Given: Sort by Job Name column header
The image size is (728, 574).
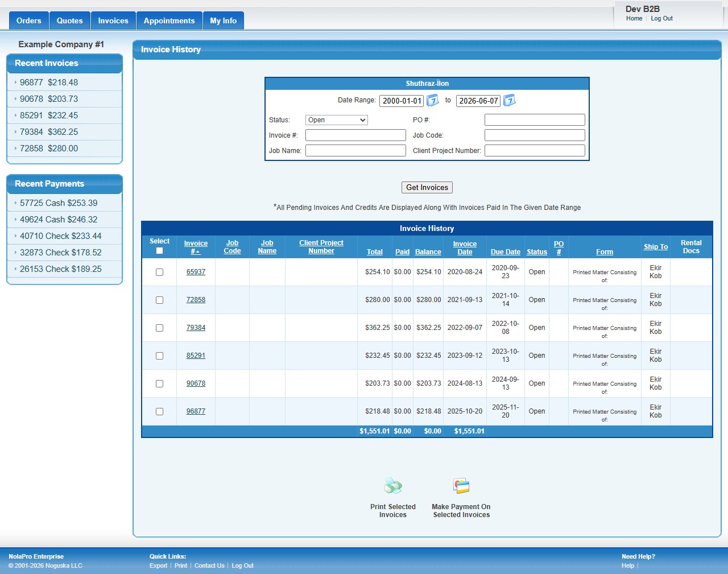Looking at the screenshot, I should (x=267, y=247).
